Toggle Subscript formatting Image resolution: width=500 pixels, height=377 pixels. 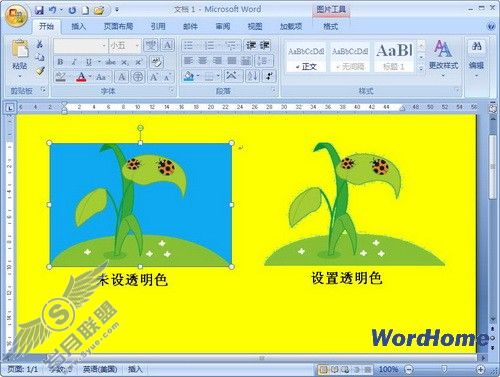point(124,62)
